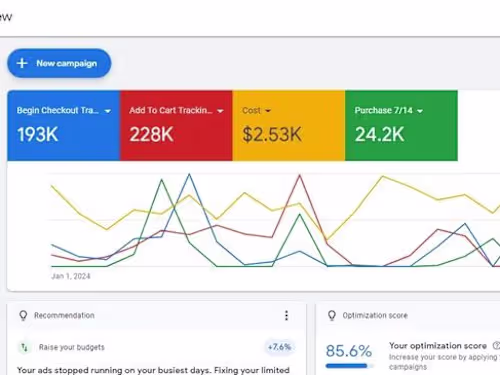Click the Recommendation lightbulb icon
The width and height of the screenshot is (500, 375).
[x=23, y=315]
